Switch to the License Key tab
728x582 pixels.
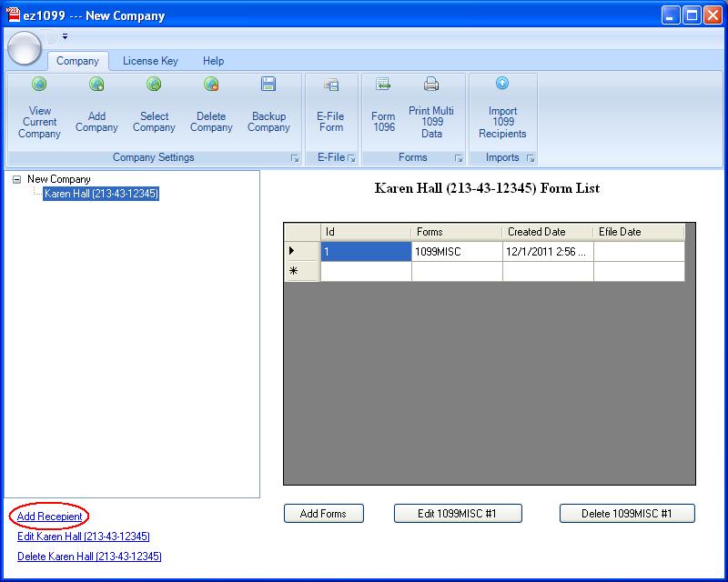coord(150,61)
